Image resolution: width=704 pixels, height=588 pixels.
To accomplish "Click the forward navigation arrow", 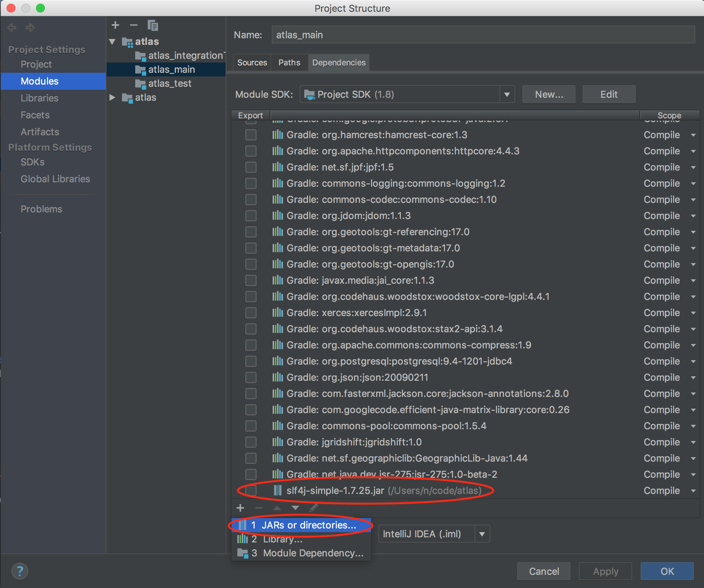I will coord(30,28).
